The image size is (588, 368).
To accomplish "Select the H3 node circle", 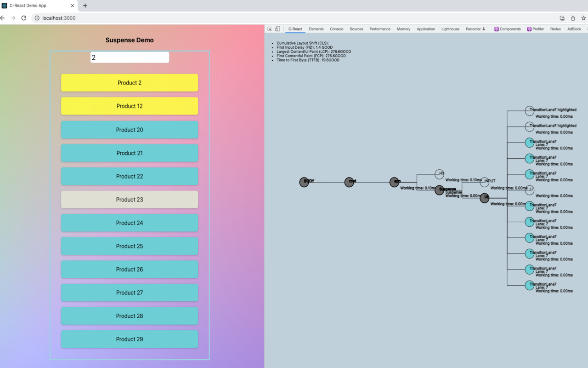I will [439, 174].
